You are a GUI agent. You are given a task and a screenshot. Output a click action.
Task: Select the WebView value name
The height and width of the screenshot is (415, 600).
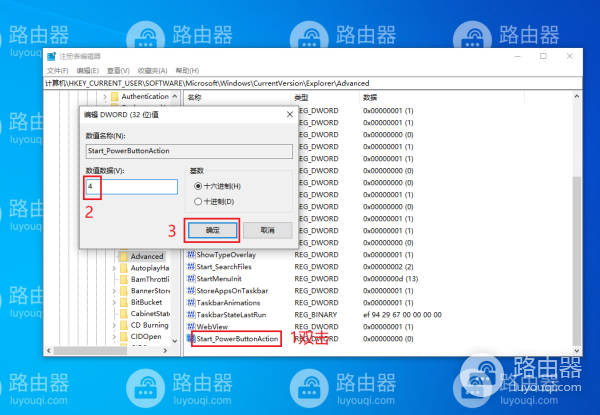[212, 327]
